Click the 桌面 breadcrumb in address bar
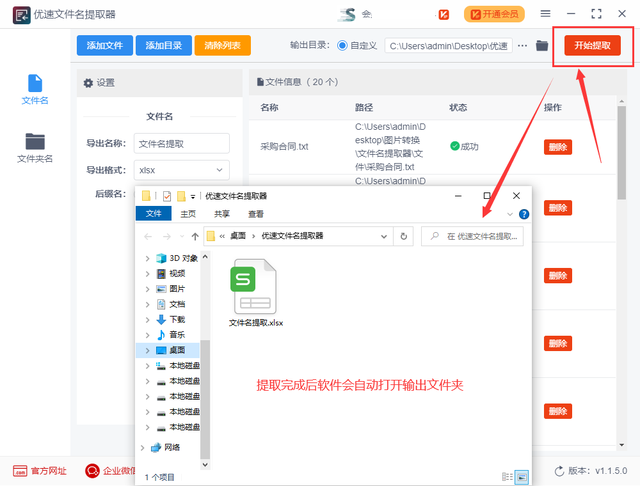This screenshot has width=640, height=486. click(x=238, y=236)
